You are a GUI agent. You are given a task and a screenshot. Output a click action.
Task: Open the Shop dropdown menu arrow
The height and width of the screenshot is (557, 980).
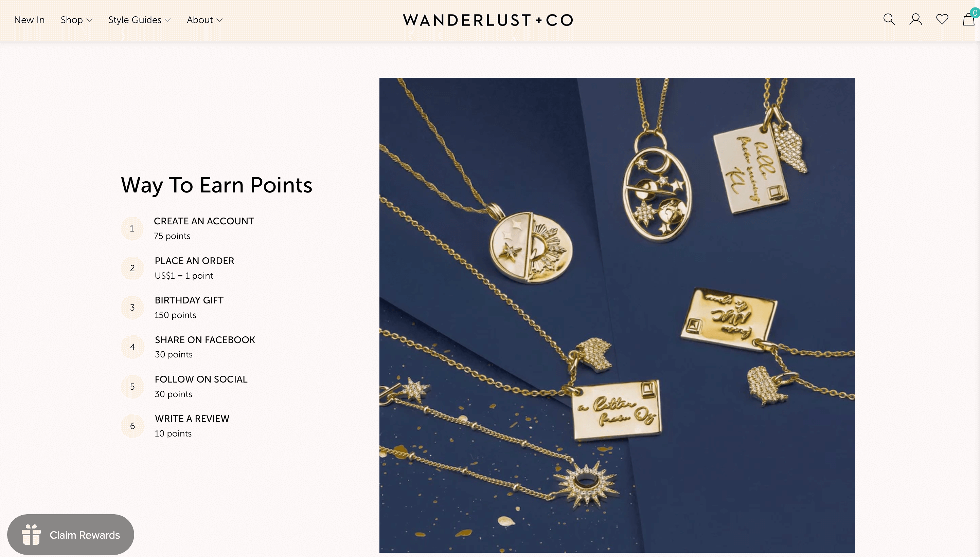pyautogui.click(x=88, y=20)
